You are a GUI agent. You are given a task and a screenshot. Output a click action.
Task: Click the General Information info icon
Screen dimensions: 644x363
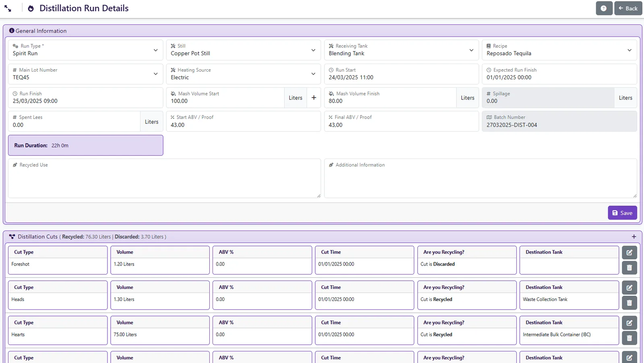12,31
